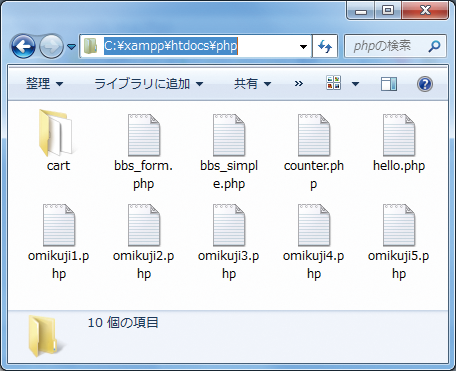Click the 'cart' folder name label
This screenshot has height=371, width=456.
click(x=59, y=166)
